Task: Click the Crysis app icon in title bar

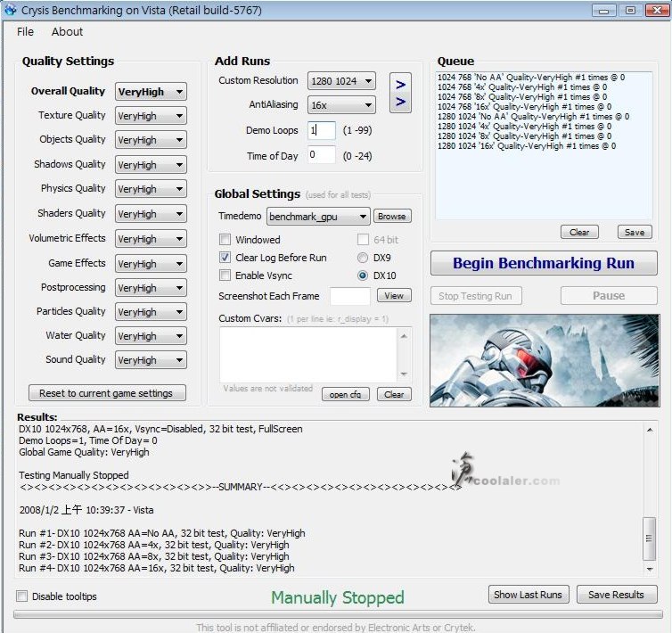Action: tap(11, 10)
